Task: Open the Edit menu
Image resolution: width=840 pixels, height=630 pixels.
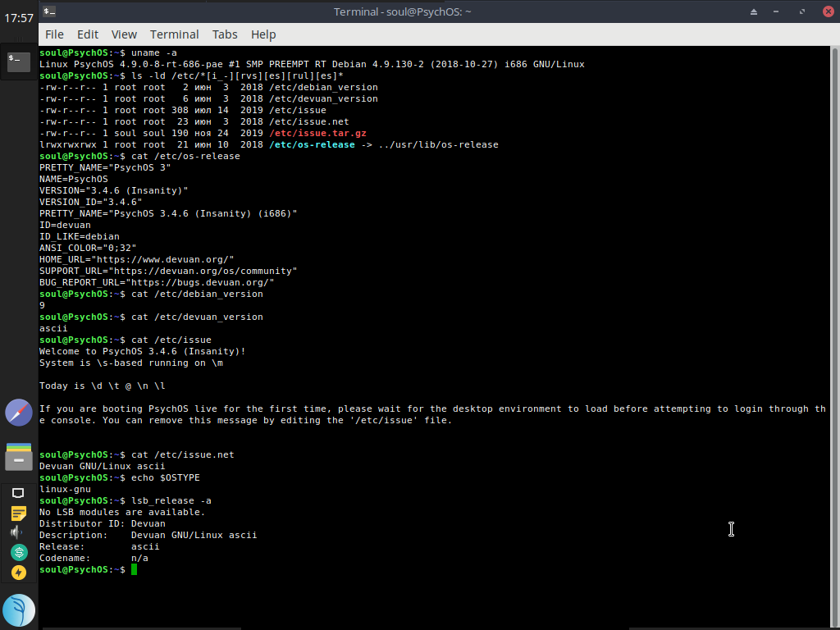Action: [x=87, y=34]
